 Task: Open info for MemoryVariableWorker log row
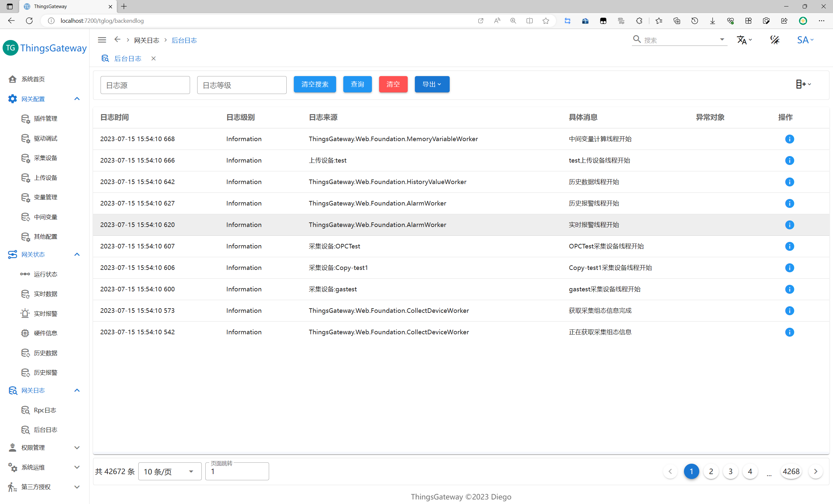[x=789, y=139]
